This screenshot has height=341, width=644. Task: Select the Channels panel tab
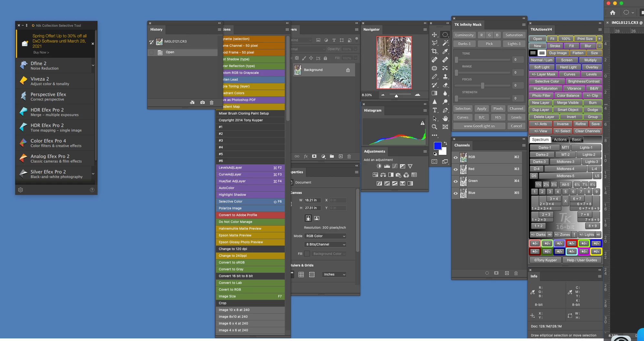[462, 145]
